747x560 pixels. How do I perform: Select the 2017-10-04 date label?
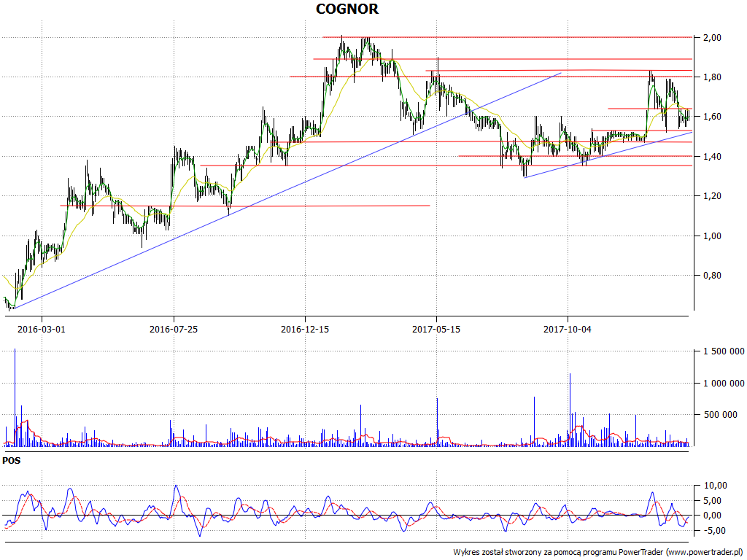[x=568, y=329]
